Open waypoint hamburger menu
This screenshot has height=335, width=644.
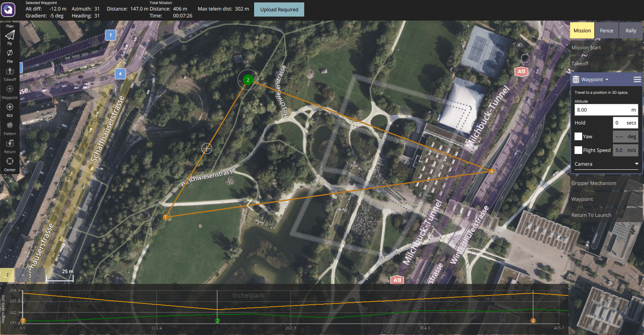637,80
